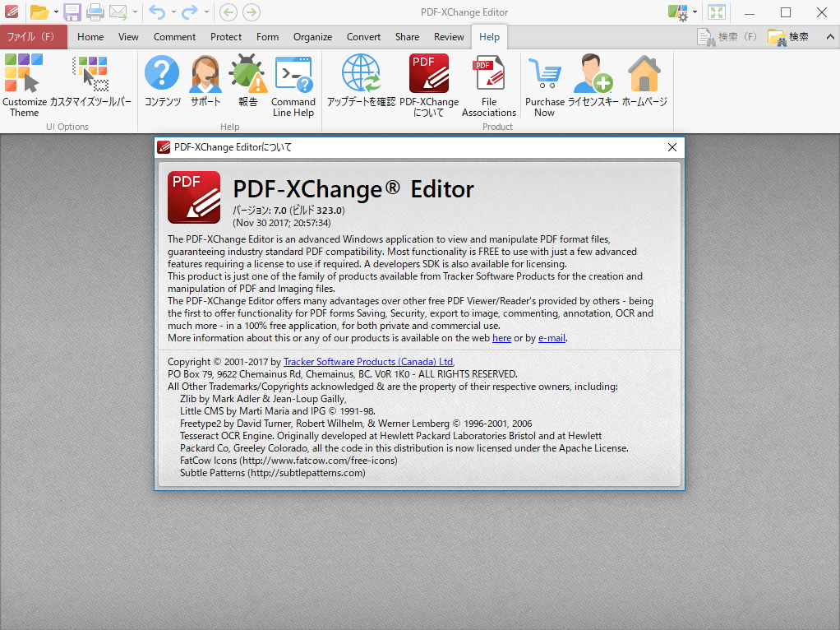Image resolution: width=840 pixels, height=630 pixels.
Task: Click the Undo arrow icon
Action: [157, 12]
